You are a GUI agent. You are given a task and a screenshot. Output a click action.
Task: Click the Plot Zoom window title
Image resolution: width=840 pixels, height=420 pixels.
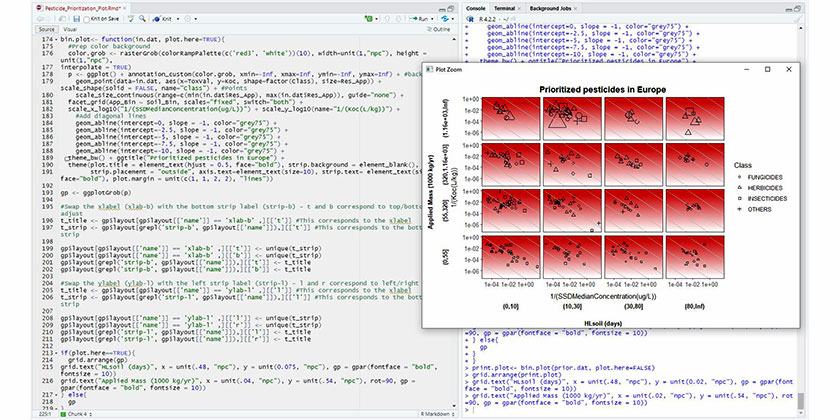[448, 69]
